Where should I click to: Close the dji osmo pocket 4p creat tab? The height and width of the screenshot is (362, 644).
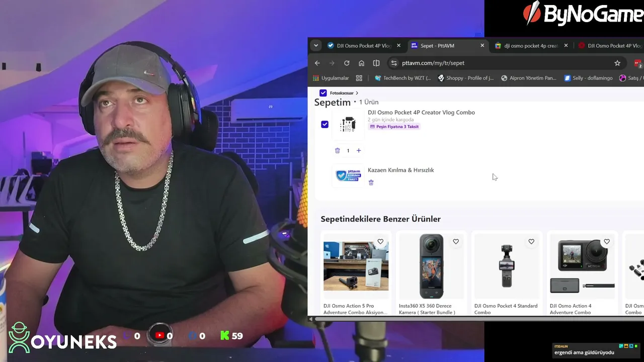(x=566, y=45)
